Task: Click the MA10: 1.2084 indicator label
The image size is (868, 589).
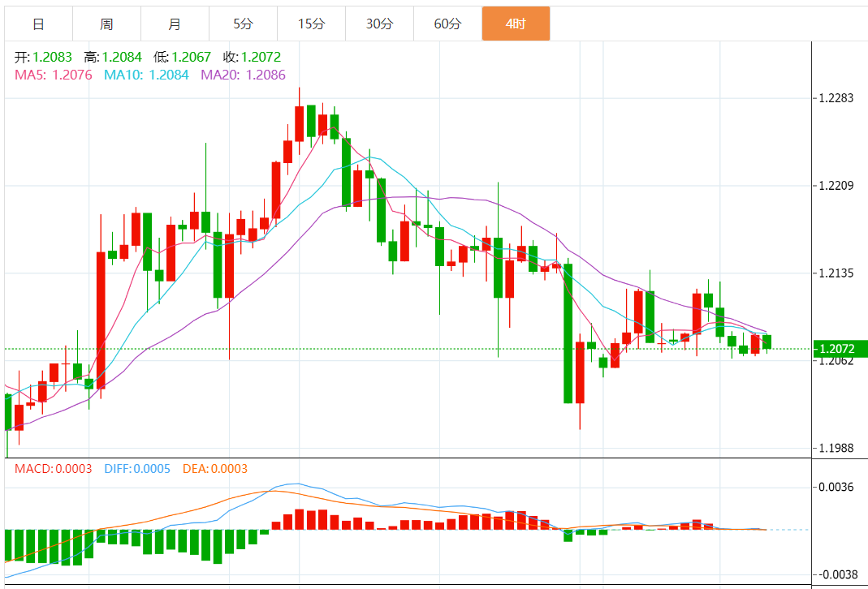Action: pos(146,75)
